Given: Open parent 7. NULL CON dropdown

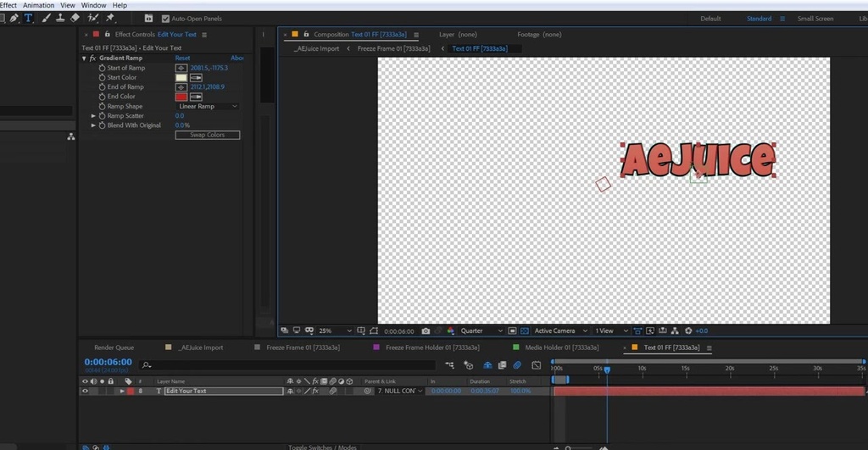Looking at the screenshot, I should pyautogui.click(x=400, y=392).
